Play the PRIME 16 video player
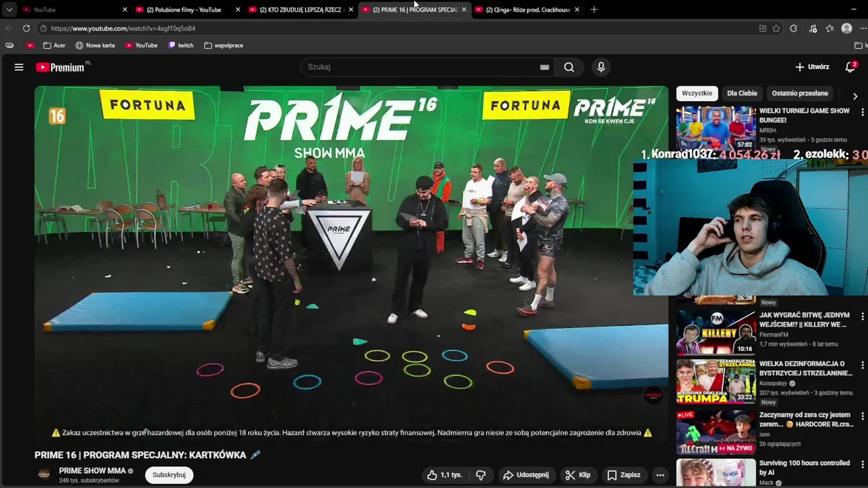The height and width of the screenshot is (488, 868). 351,264
